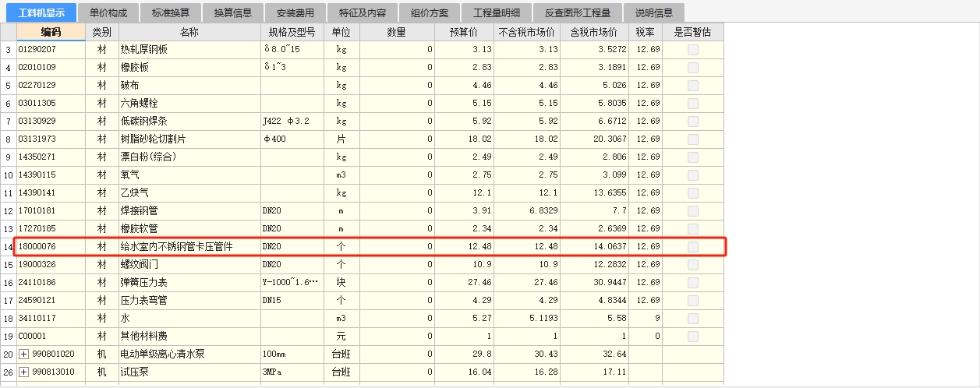Click the 含税市场价 column header

[594, 32]
